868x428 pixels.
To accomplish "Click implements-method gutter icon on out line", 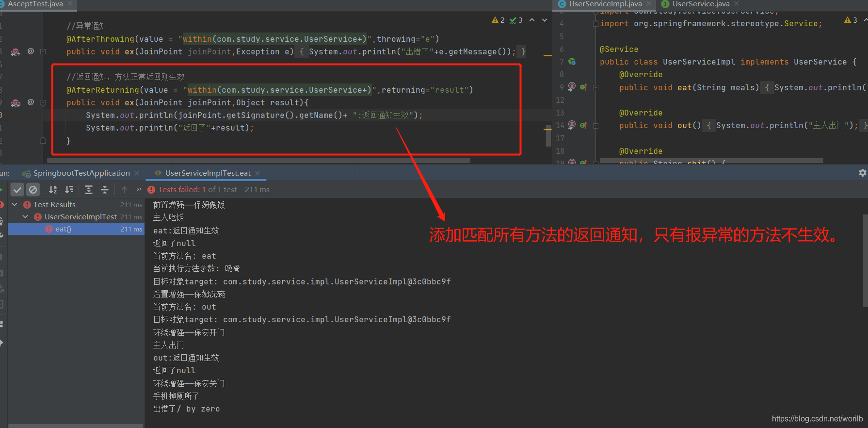I will point(583,125).
